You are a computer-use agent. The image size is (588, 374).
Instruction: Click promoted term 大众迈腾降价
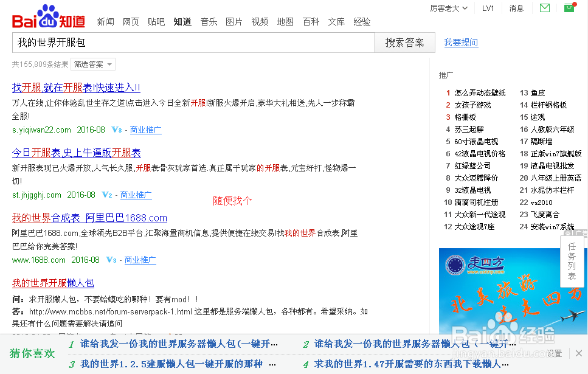[476, 178]
